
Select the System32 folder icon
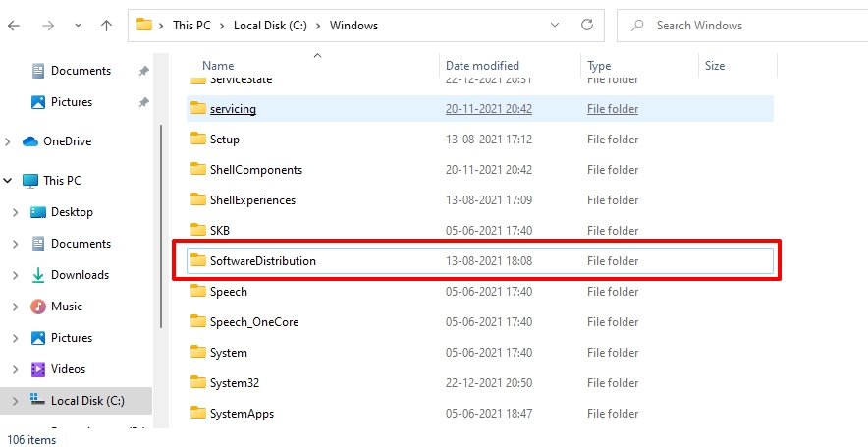(198, 382)
